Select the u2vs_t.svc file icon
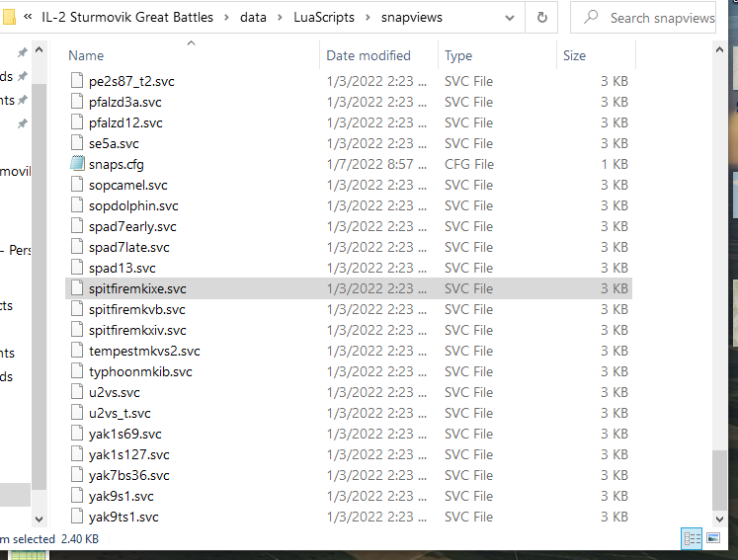 point(77,412)
